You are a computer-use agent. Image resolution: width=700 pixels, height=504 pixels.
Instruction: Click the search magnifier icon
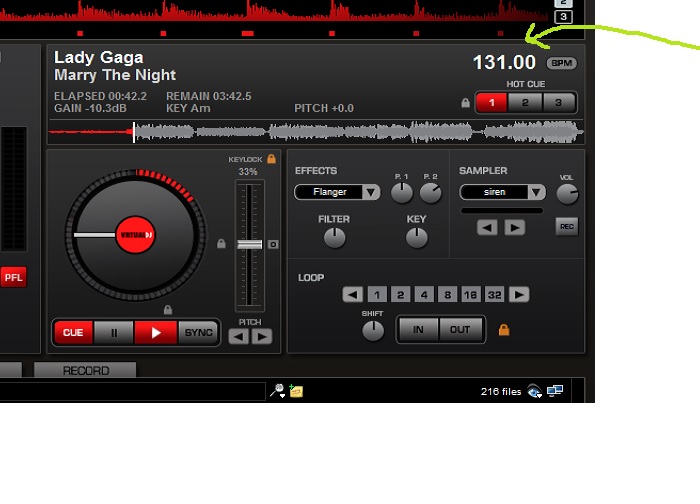coord(277,391)
